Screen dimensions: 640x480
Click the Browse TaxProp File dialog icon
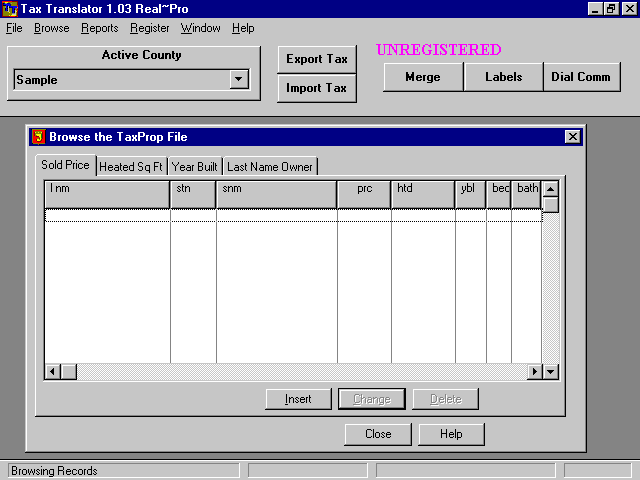(x=39, y=137)
